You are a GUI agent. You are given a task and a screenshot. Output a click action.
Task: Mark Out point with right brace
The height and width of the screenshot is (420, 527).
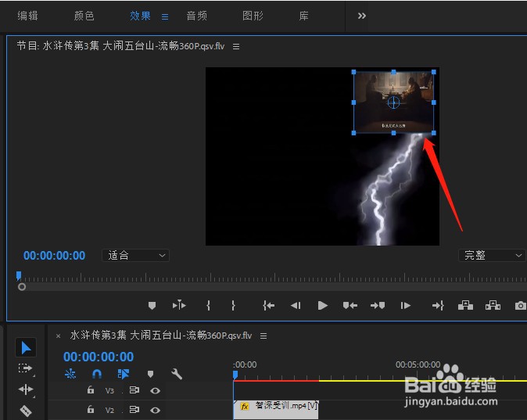[x=233, y=305]
